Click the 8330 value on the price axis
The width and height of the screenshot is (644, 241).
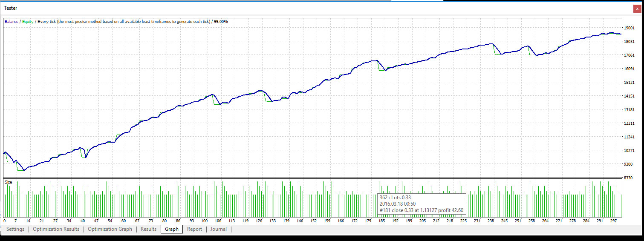coord(629,178)
